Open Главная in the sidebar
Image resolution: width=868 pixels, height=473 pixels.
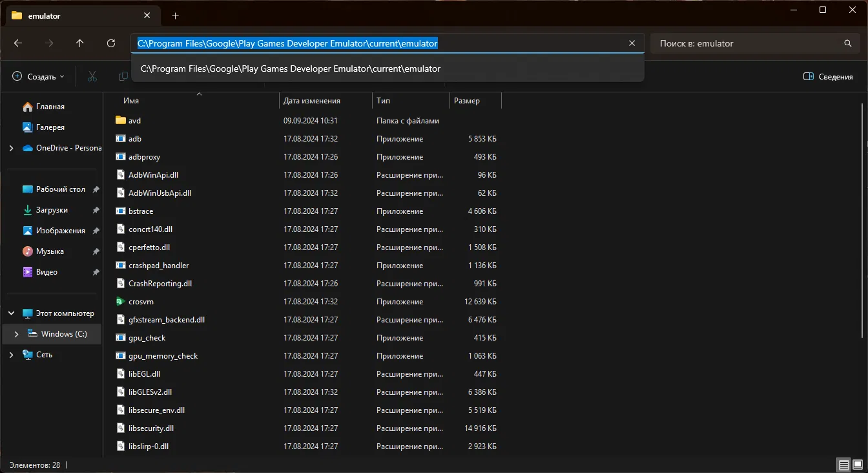point(50,107)
